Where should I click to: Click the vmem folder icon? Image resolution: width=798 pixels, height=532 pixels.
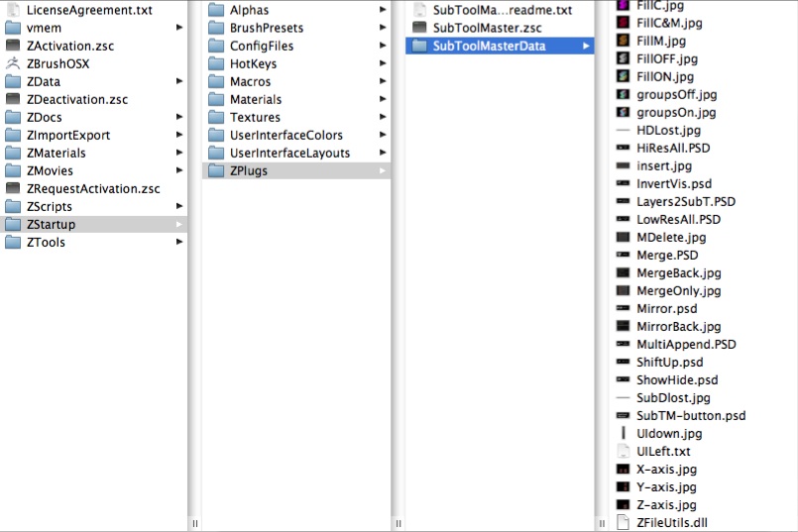tap(13, 28)
